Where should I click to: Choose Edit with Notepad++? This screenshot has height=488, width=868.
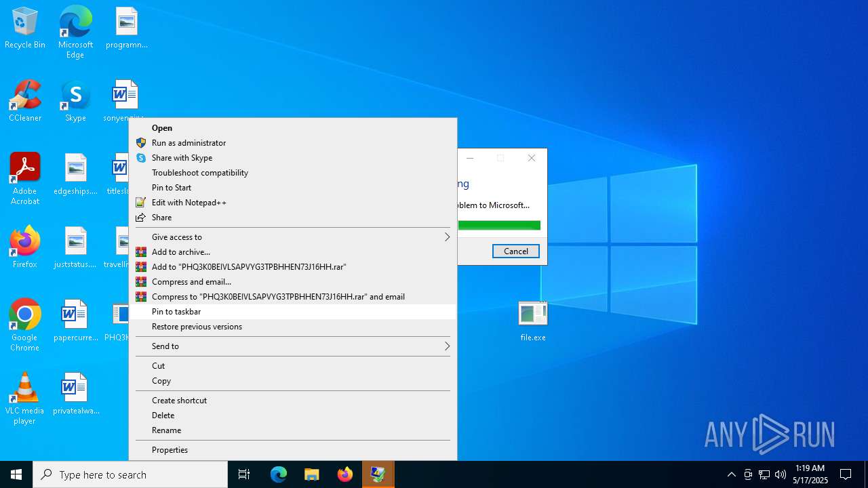click(x=292, y=203)
